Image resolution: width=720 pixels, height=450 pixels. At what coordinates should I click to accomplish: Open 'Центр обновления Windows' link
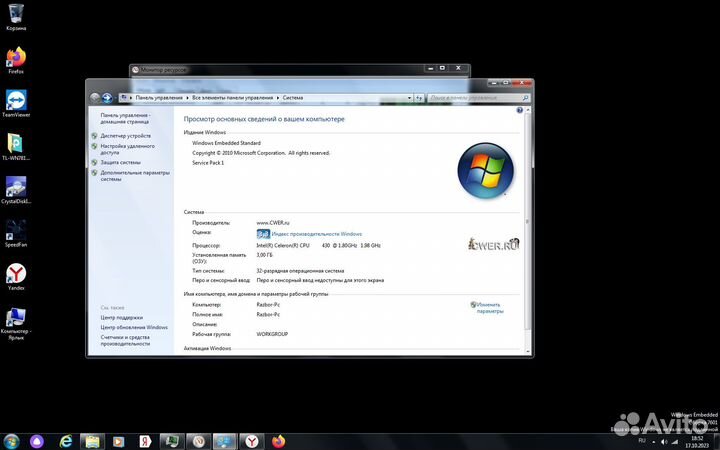134,327
